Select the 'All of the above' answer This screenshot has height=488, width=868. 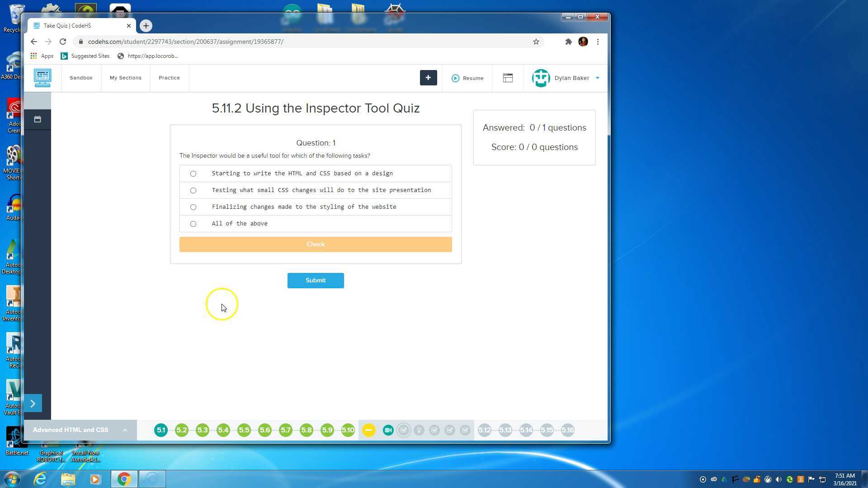tap(193, 224)
